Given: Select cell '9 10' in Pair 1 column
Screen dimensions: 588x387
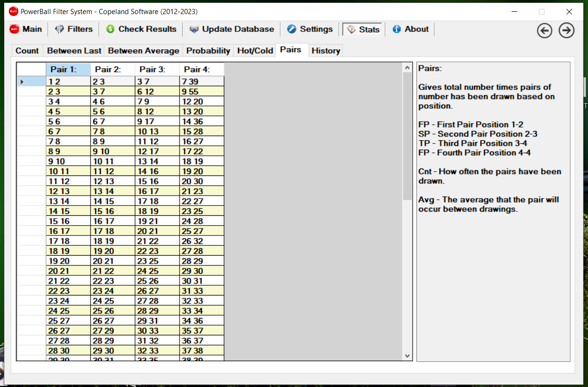Looking at the screenshot, I should point(68,161).
